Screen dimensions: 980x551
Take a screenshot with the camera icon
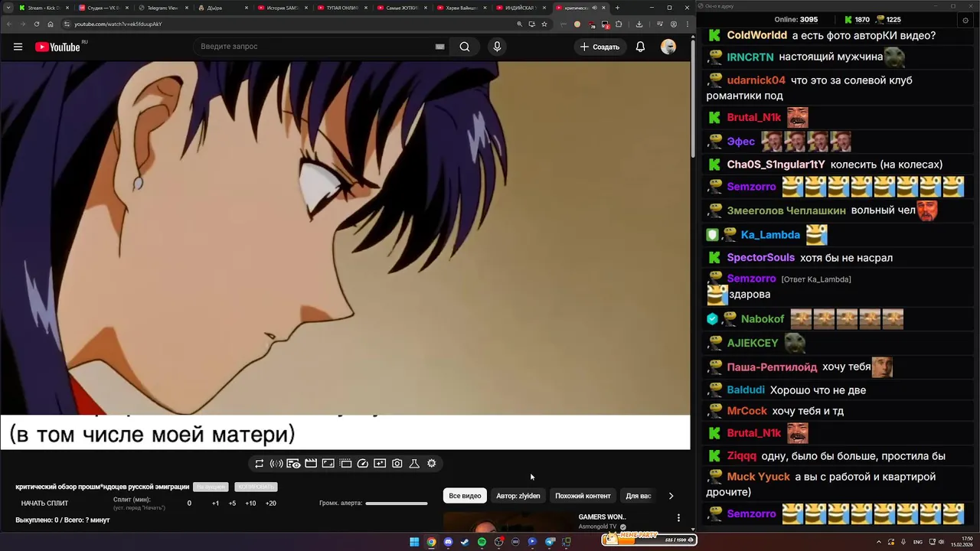coord(397,464)
